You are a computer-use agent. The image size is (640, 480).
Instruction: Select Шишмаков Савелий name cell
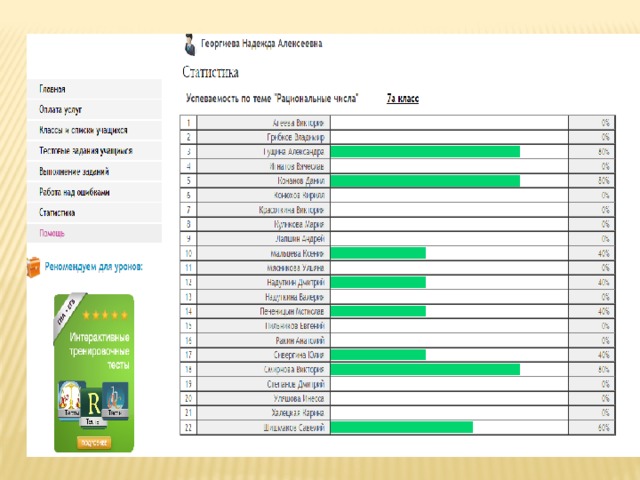264,428
